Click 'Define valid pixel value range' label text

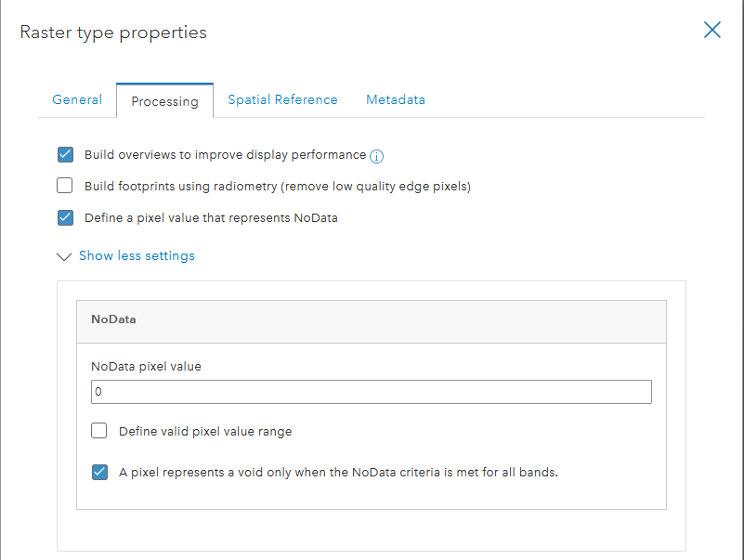pos(205,431)
